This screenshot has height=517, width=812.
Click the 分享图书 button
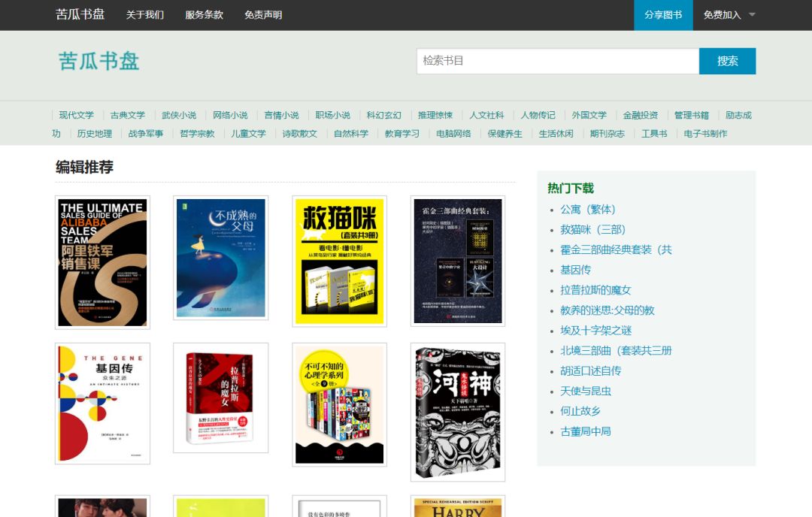pyautogui.click(x=663, y=14)
